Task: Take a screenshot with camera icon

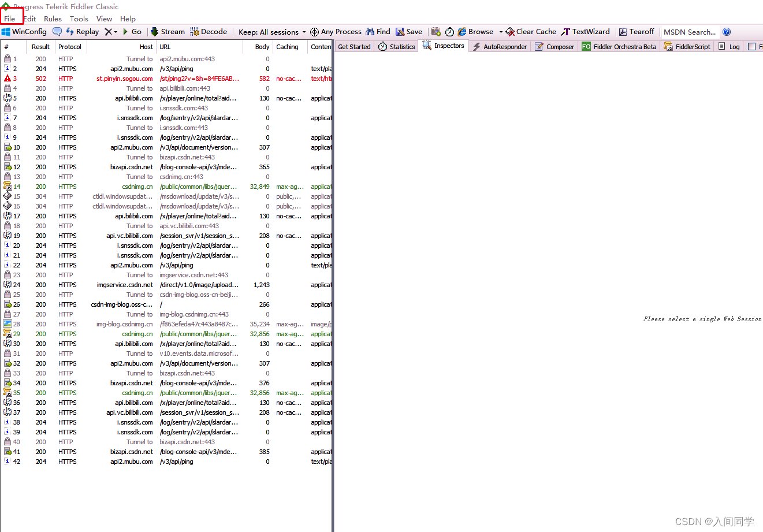Action: (x=436, y=32)
